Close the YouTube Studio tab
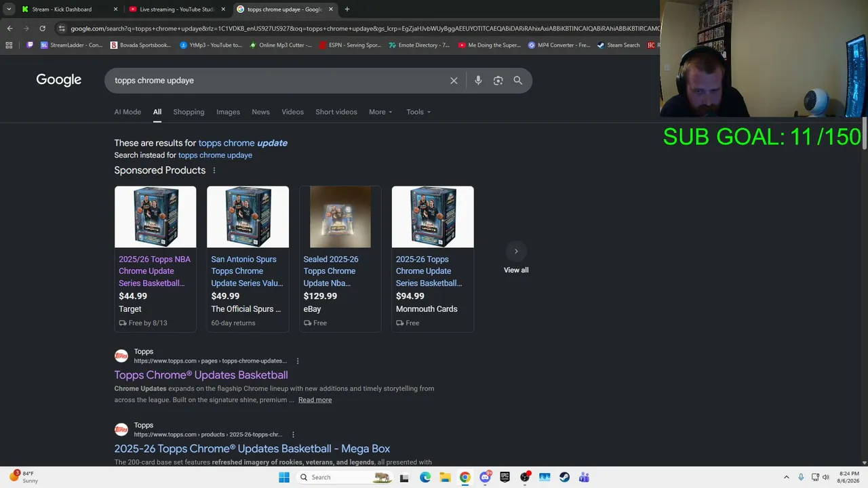 (223, 9)
